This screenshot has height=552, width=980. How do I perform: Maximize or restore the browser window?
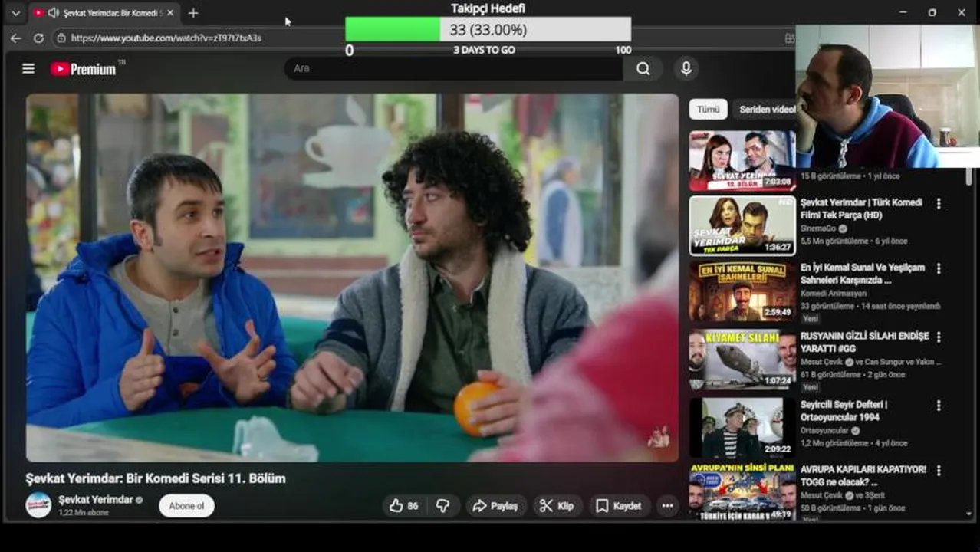(932, 12)
